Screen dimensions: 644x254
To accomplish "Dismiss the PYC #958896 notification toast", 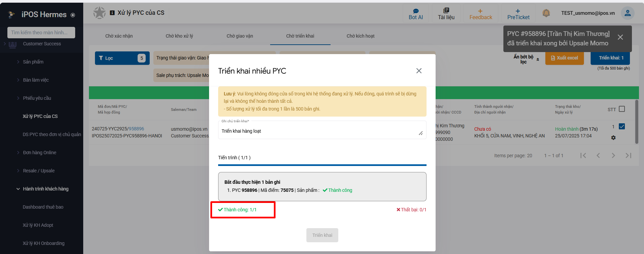I will pyautogui.click(x=620, y=37).
